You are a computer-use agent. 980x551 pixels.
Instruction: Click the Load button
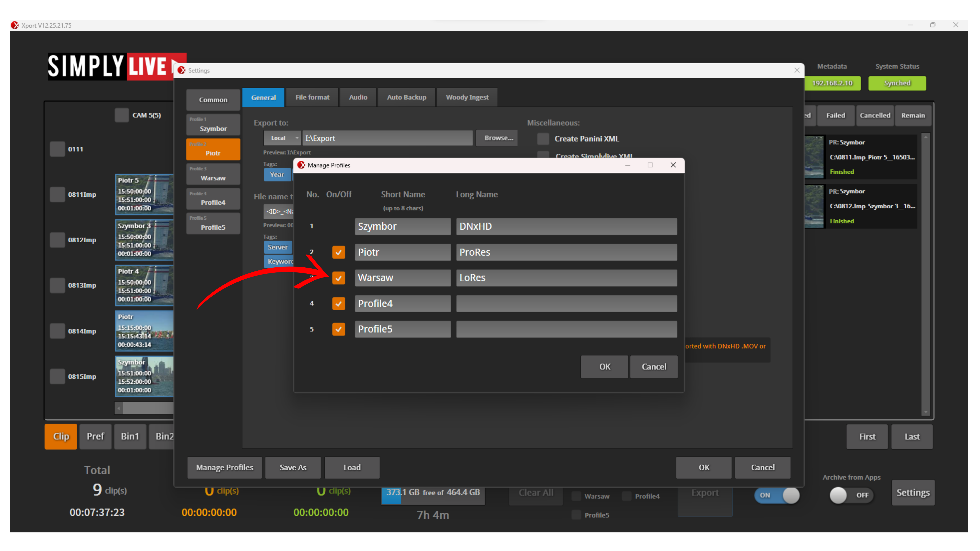[x=352, y=467]
